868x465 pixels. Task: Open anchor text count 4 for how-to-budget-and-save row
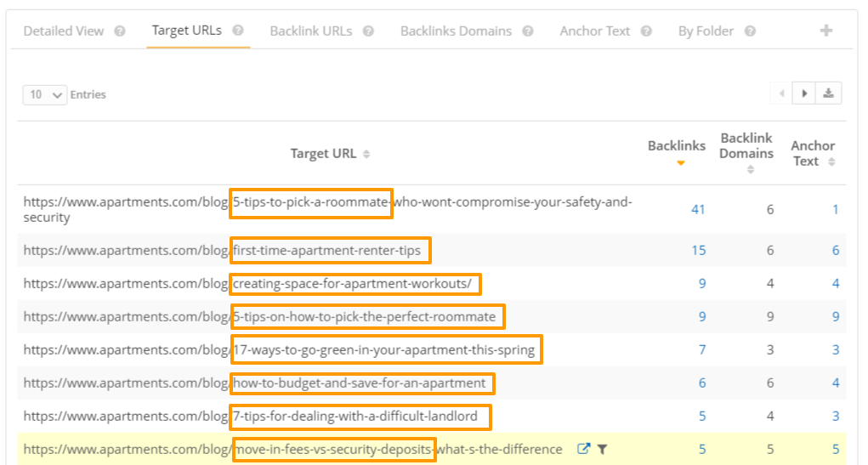click(x=836, y=383)
